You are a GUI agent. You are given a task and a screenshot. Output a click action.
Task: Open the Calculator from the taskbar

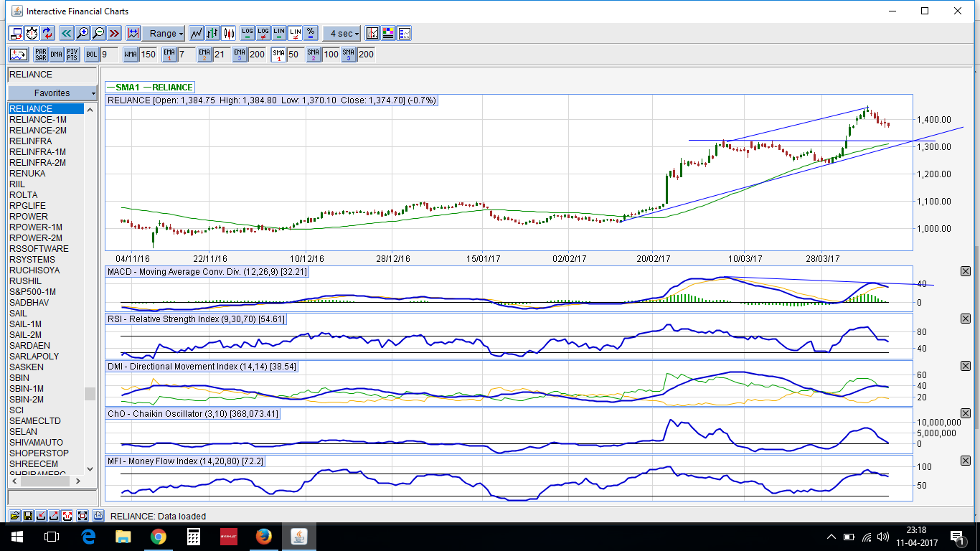click(193, 536)
